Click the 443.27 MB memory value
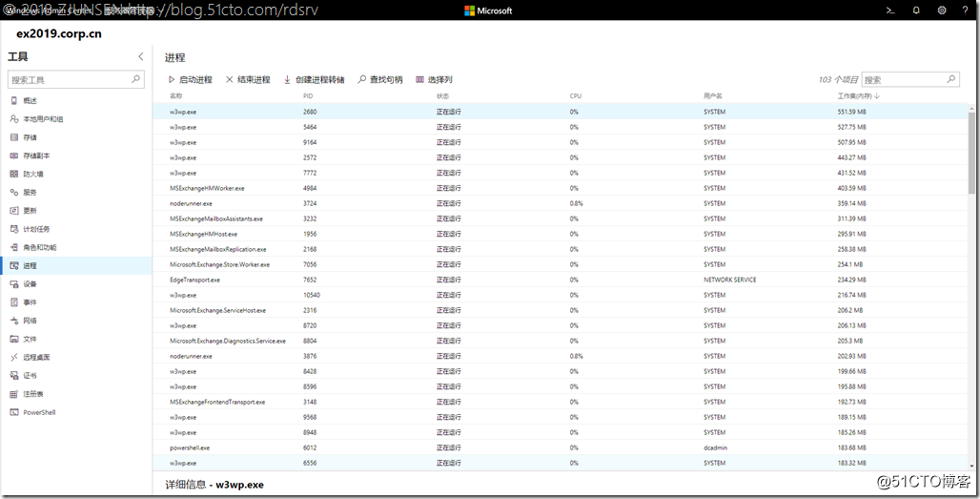 [851, 157]
